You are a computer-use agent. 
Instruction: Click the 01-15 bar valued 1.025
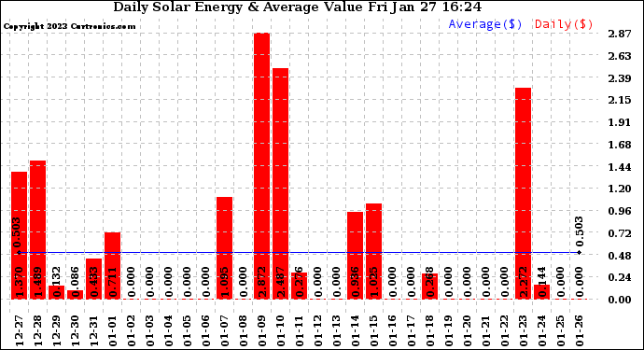[x=373, y=251]
